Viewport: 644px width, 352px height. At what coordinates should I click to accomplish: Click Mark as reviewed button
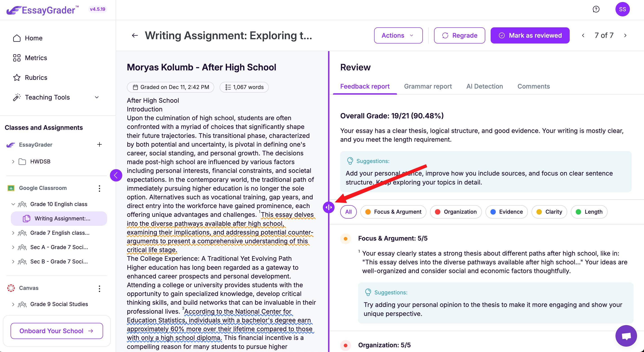click(x=530, y=35)
